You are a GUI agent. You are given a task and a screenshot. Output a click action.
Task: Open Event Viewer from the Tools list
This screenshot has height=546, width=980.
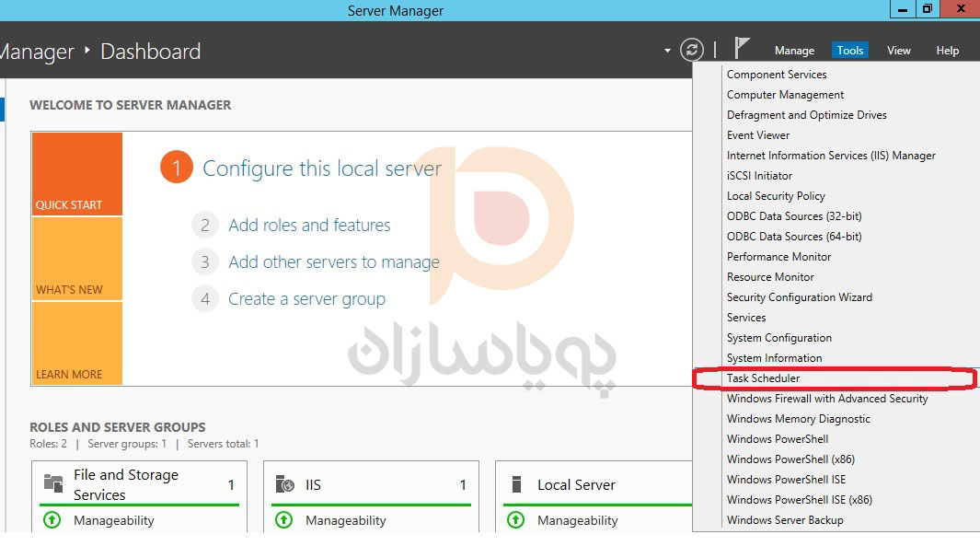tap(758, 135)
